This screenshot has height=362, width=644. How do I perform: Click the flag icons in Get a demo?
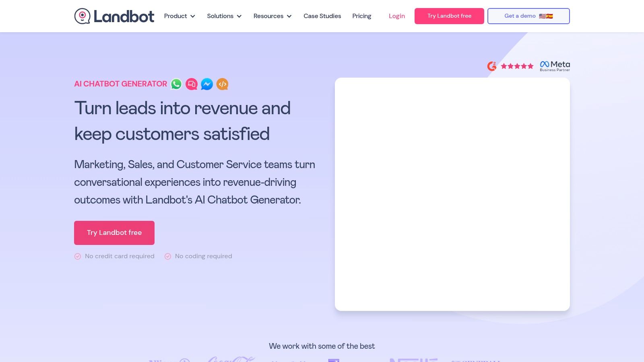tap(546, 16)
